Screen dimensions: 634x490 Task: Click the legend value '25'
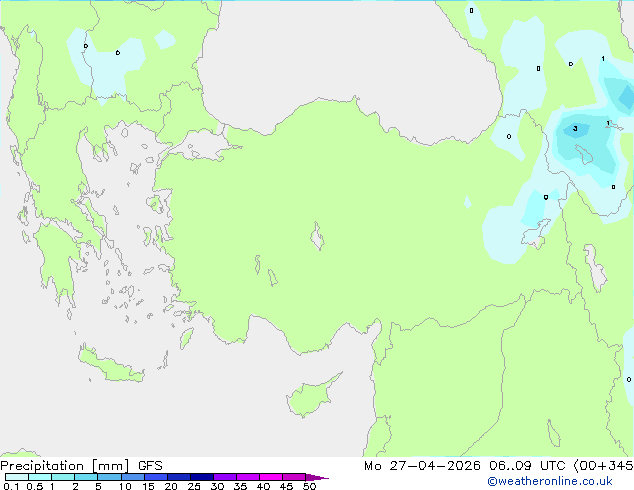point(194,486)
